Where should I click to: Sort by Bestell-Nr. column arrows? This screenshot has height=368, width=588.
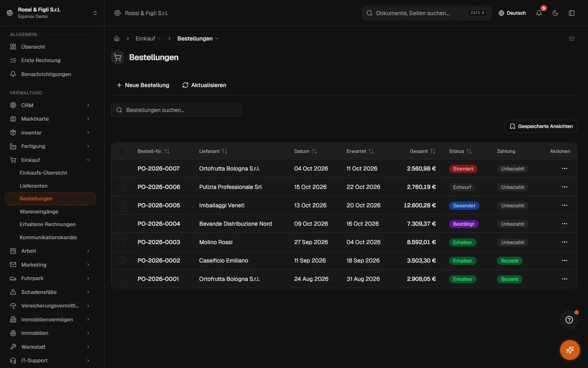pos(167,151)
